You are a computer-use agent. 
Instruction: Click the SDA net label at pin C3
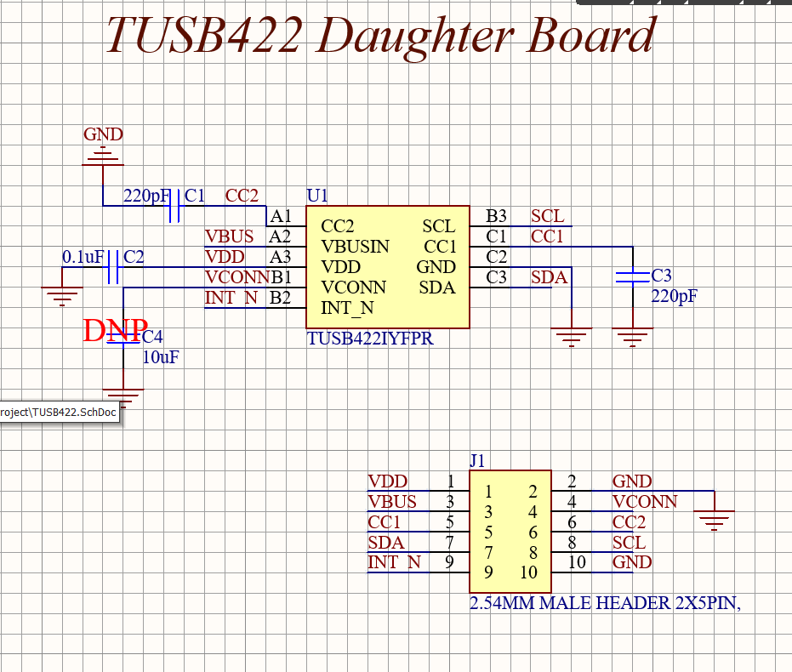[549, 277]
